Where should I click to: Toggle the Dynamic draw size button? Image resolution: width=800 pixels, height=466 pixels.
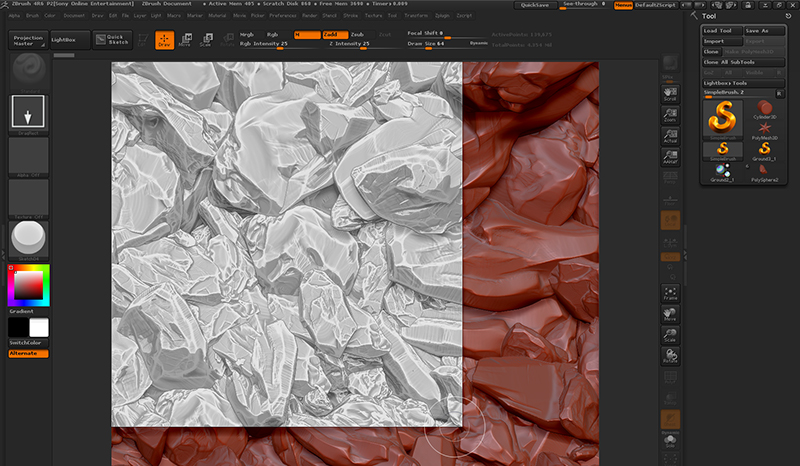point(479,43)
